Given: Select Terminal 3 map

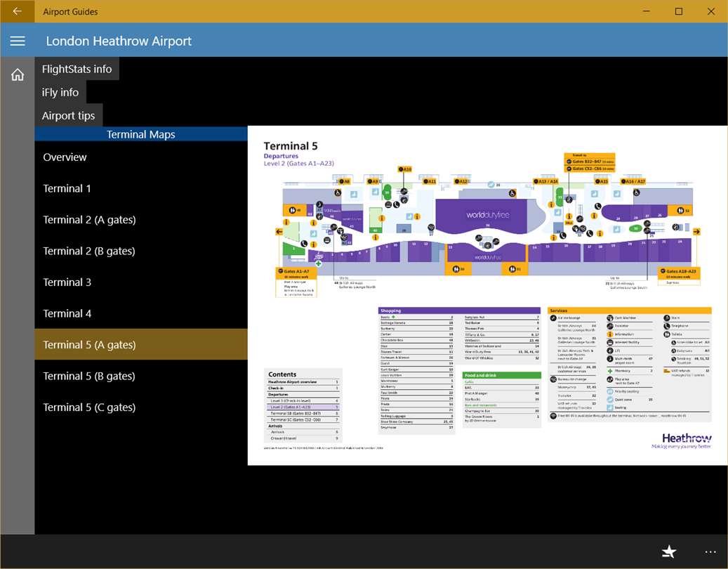Looking at the screenshot, I should [140, 282].
